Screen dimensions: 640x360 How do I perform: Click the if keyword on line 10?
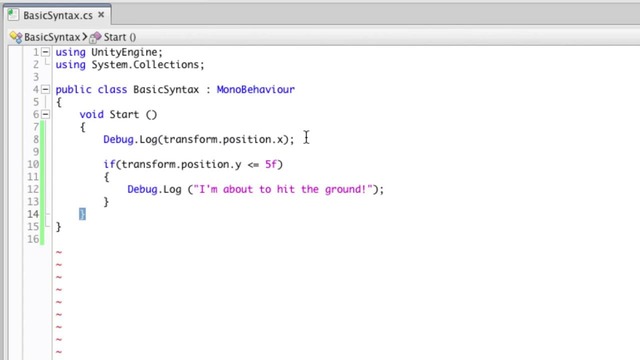[x=109, y=164]
